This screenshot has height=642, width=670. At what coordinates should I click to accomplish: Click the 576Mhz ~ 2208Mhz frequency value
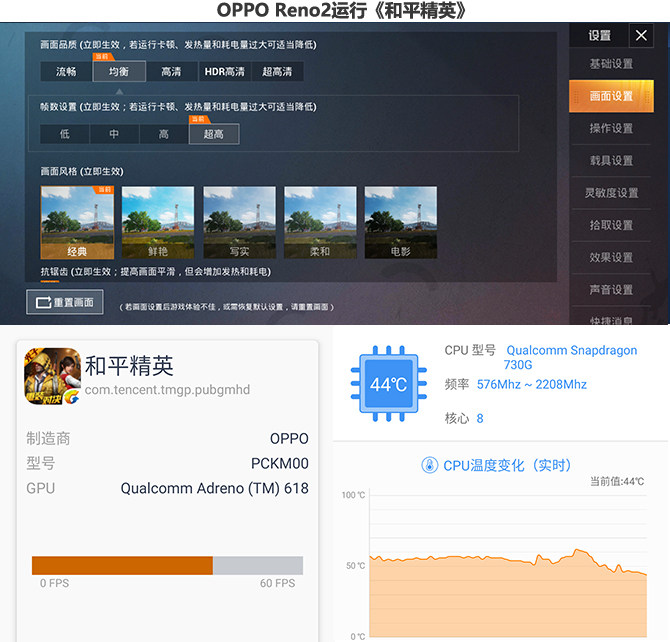pos(532,384)
